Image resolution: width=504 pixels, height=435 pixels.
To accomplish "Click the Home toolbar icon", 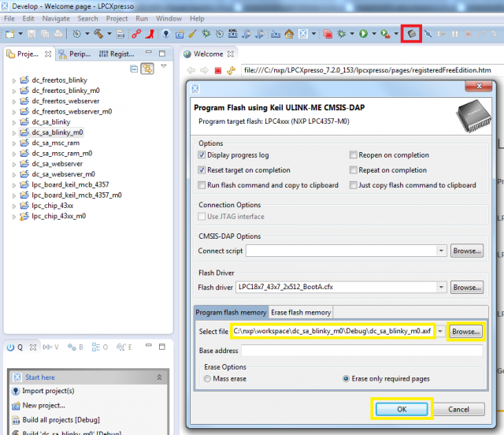I will (289, 34).
